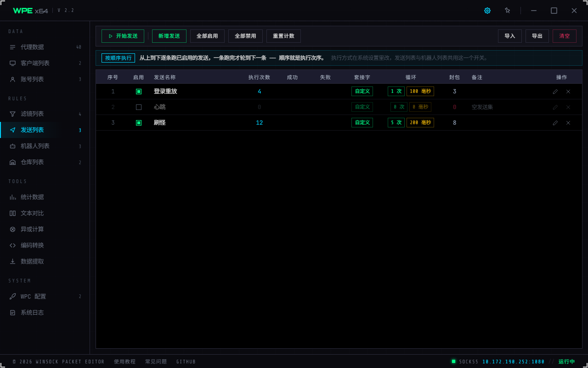
Task: Click the 账号列表 person icon
Action: 13,79
